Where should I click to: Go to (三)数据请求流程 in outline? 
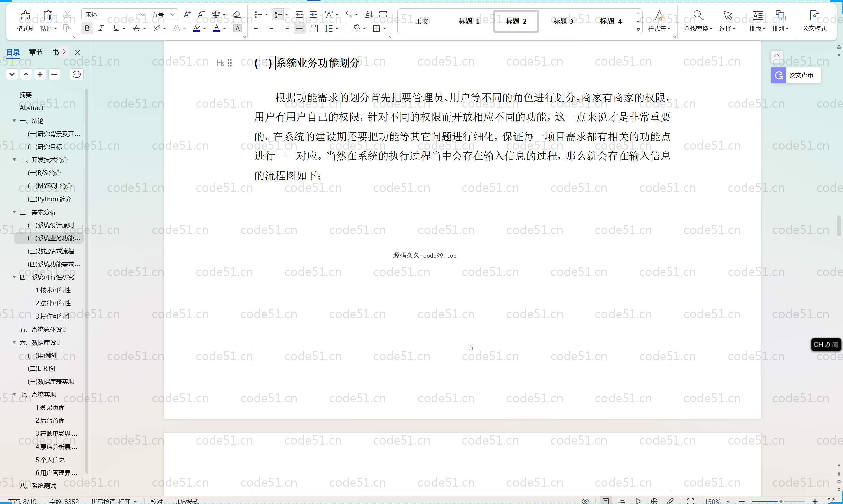click(x=51, y=251)
